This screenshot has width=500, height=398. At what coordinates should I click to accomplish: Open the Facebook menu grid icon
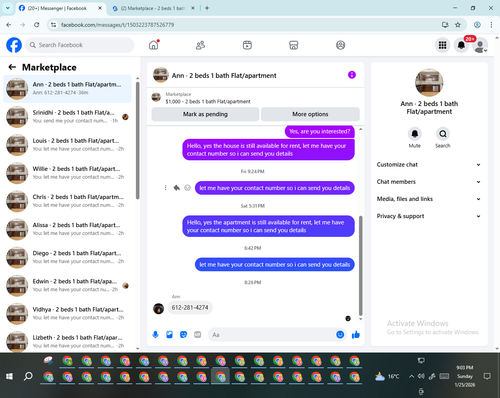tap(442, 45)
